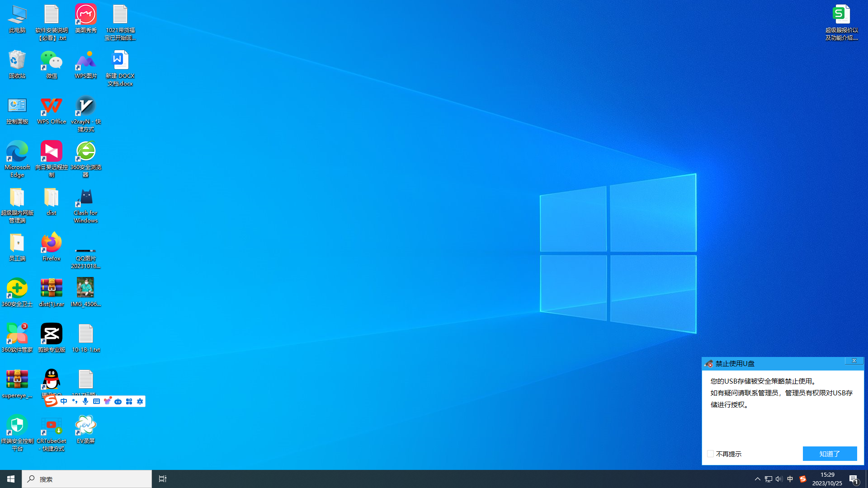Open Windows Task View button
This screenshot has width=868, height=488.
click(162, 479)
